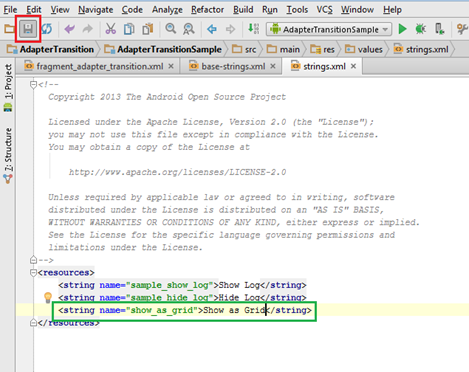Click the sample_show_log string line
Image resolution: width=469 pixels, height=372 pixels.
182,285
